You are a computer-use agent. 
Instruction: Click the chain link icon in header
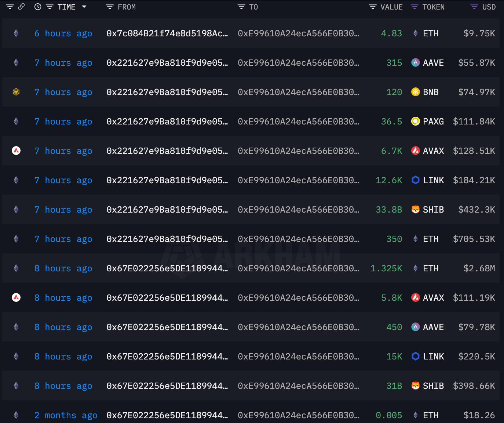(22, 7)
